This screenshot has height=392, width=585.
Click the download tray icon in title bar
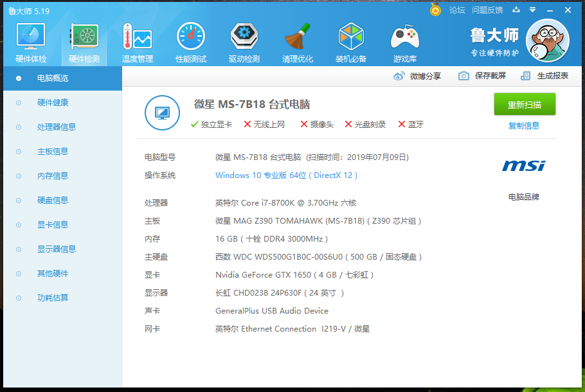click(x=516, y=10)
